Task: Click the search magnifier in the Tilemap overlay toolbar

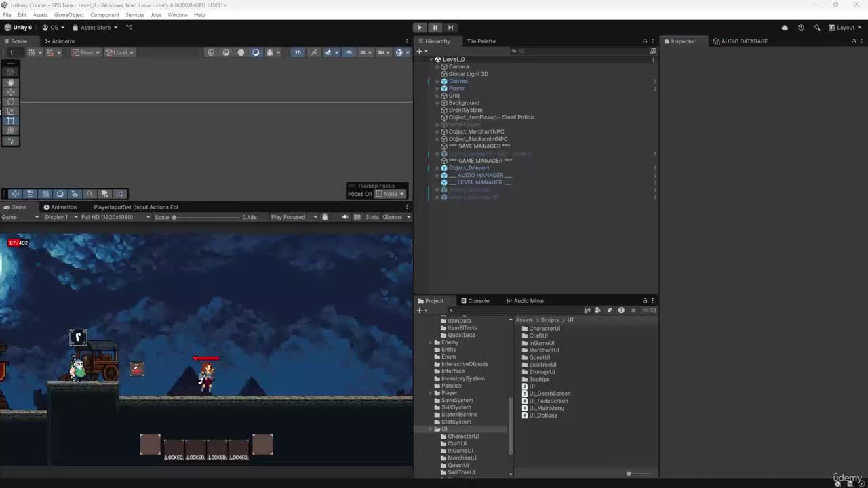Action: [x=90, y=194]
